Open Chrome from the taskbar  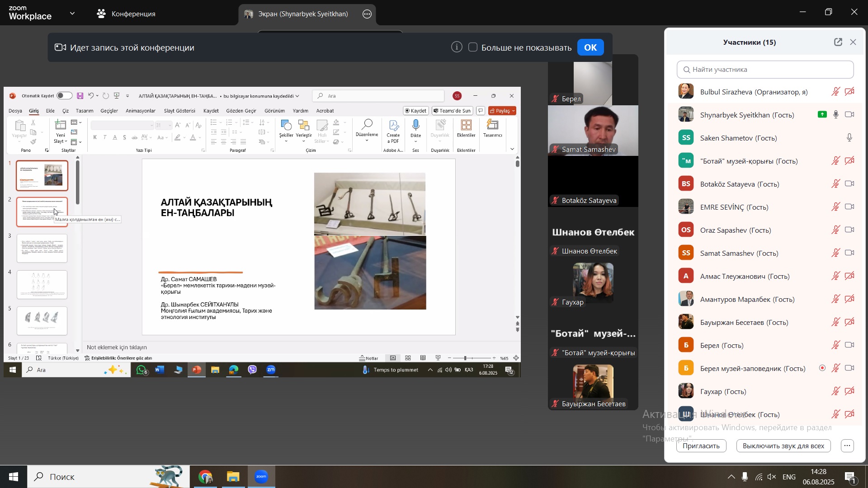point(206,477)
